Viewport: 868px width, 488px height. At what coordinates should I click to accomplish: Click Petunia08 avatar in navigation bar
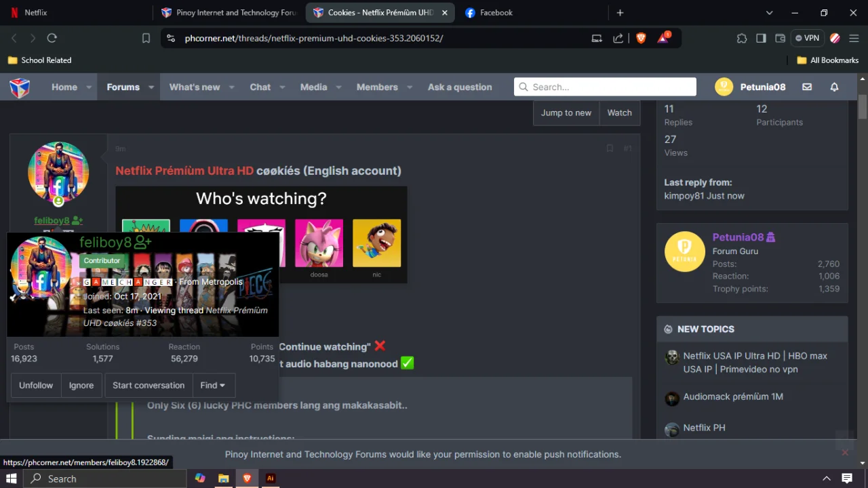pos(724,87)
